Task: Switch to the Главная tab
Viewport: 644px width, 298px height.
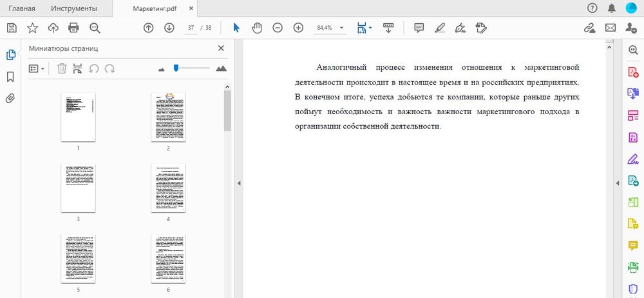Action: pos(22,8)
